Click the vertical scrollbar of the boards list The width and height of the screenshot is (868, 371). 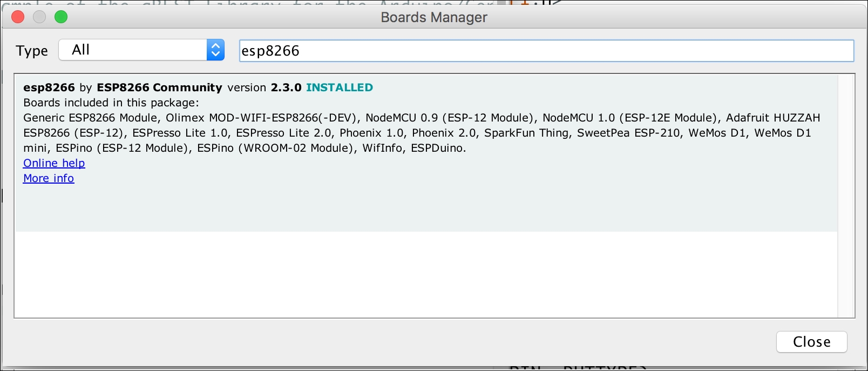click(846, 196)
